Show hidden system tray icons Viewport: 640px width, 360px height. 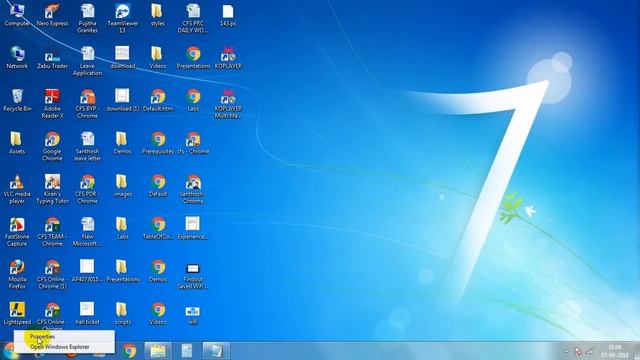(566, 351)
